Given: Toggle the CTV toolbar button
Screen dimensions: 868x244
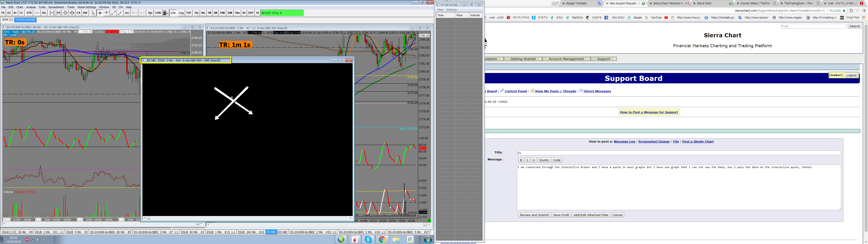Looking at the screenshot, I should (x=173, y=13).
